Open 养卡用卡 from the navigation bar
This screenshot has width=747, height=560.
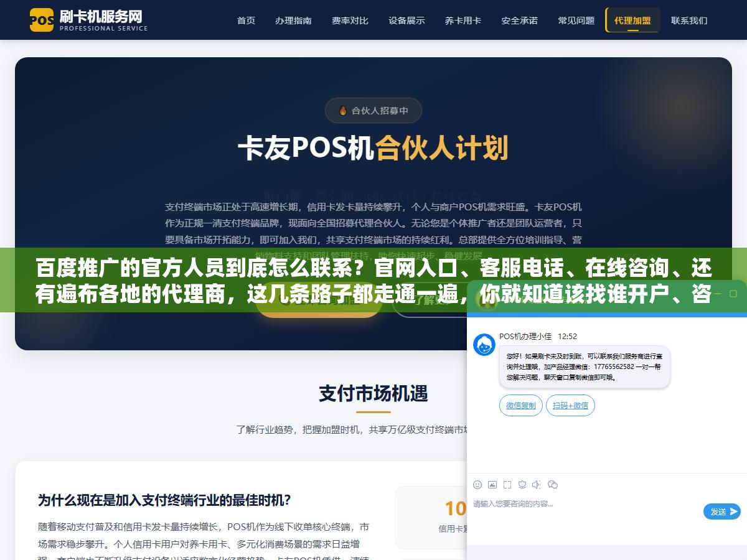click(463, 21)
